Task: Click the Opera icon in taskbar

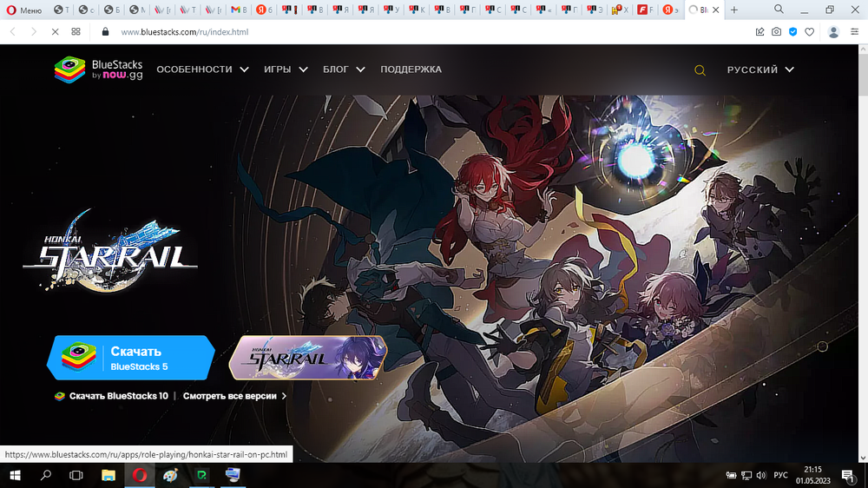Action: [140, 475]
